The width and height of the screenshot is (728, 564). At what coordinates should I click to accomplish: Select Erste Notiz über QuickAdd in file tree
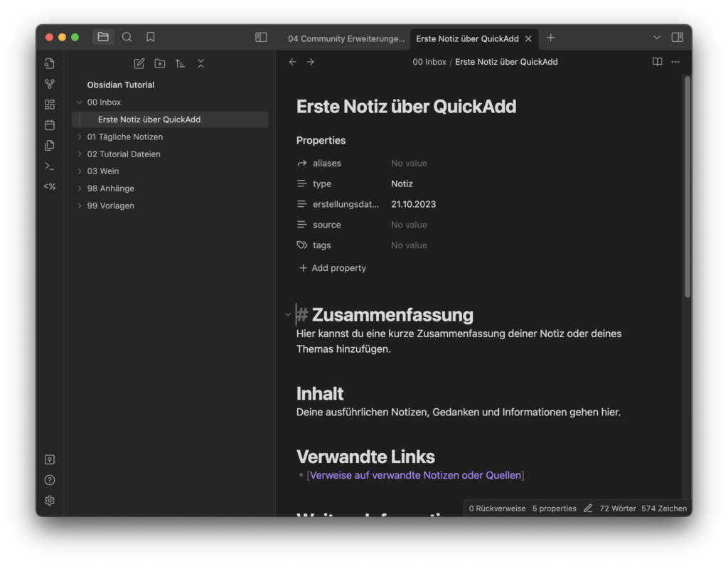tap(170, 119)
